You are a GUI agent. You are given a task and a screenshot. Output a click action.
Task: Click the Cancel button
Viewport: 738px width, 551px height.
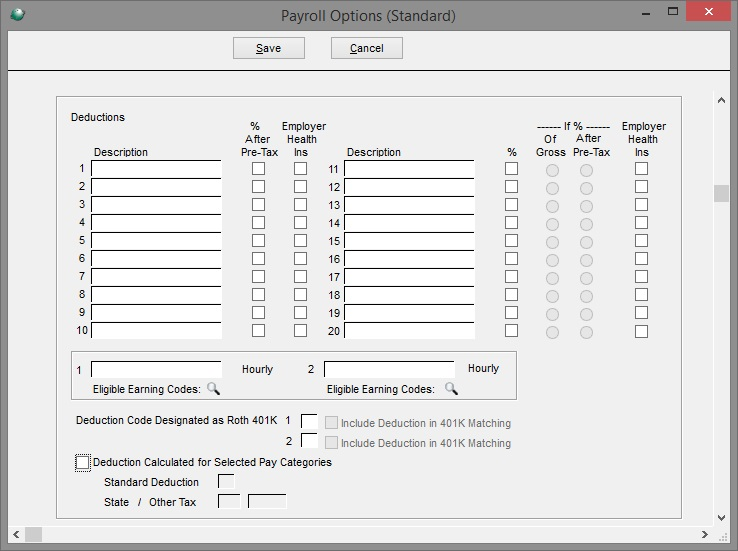coord(367,48)
